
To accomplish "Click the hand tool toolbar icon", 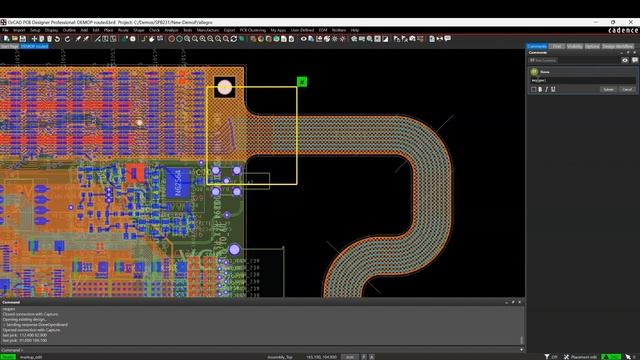I will pyautogui.click(x=152, y=39).
